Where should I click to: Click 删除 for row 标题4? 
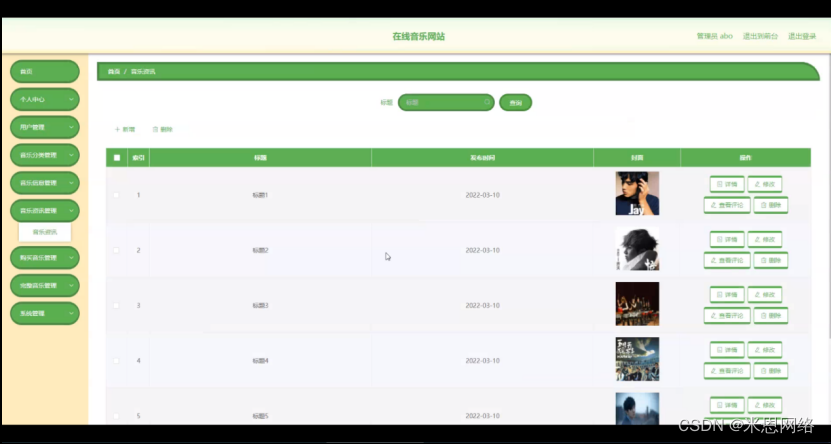771,370
